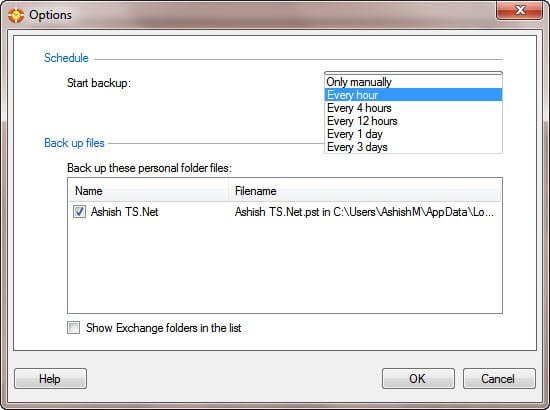550x410 pixels.
Task: Click the 'Show Exchange folders' label text
Action: tap(163, 328)
